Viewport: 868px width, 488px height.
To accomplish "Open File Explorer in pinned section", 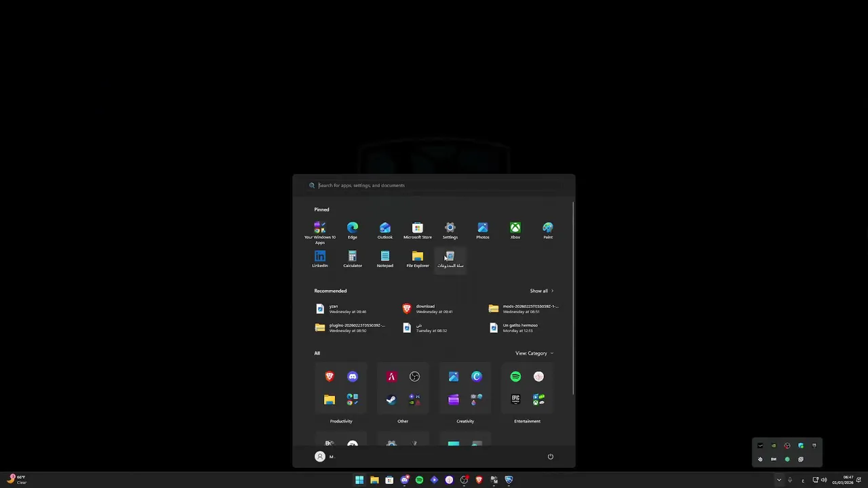I will pyautogui.click(x=418, y=259).
